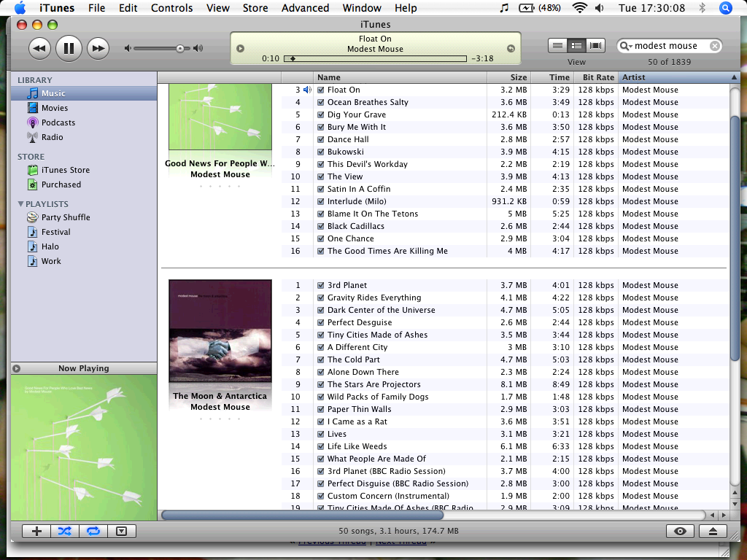Open the Work playlist
Viewport: 747px width, 560px height.
pos(50,262)
